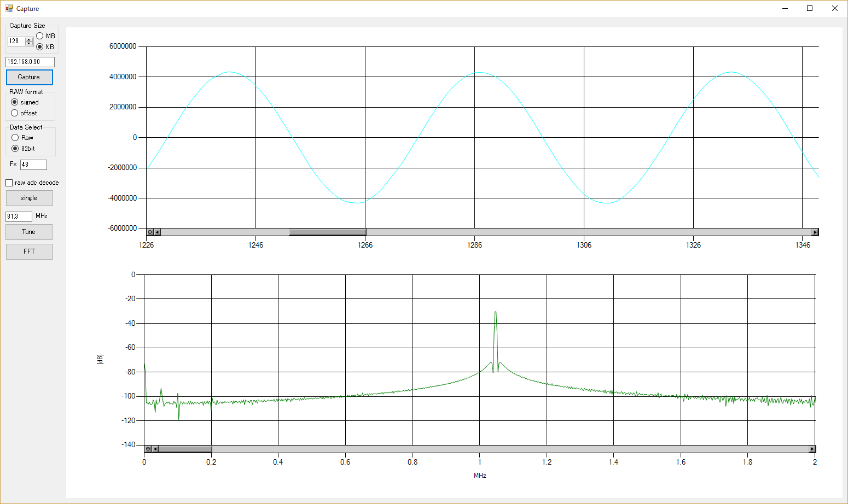Click the up arrow on the Capture Size spinner
The width and height of the screenshot is (848, 504).
click(29, 39)
